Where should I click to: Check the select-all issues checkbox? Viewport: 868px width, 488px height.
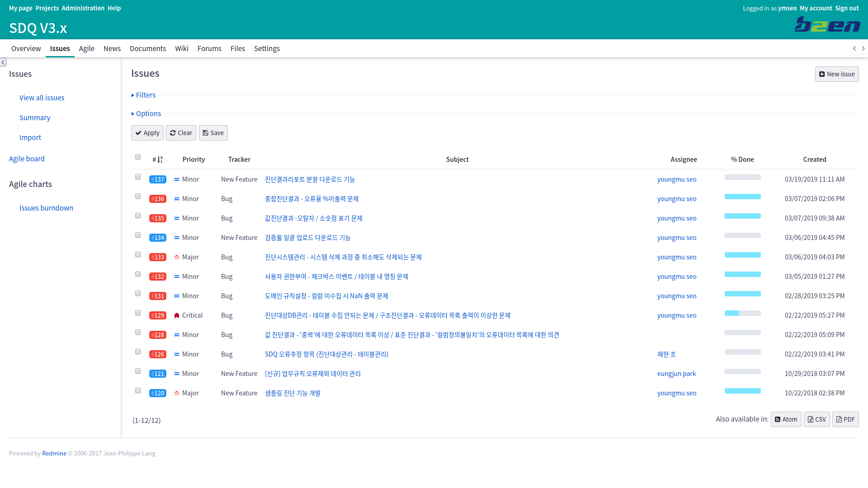(x=138, y=157)
